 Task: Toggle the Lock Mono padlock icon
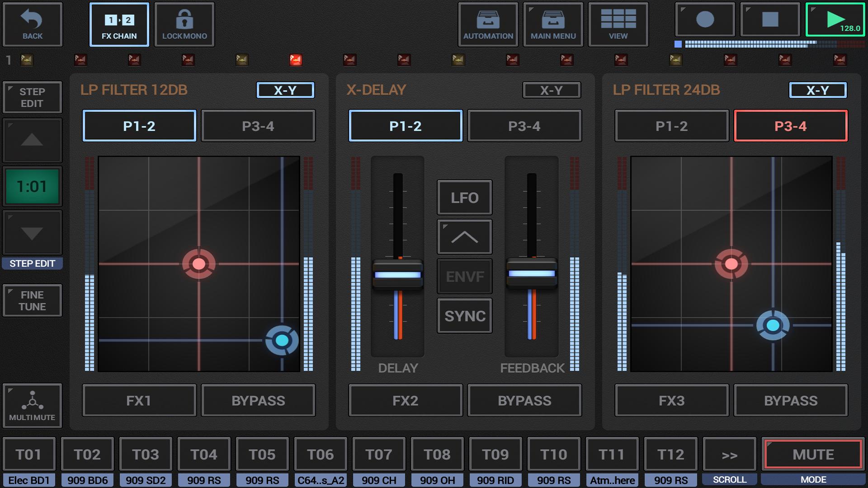click(x=184, y=19)
